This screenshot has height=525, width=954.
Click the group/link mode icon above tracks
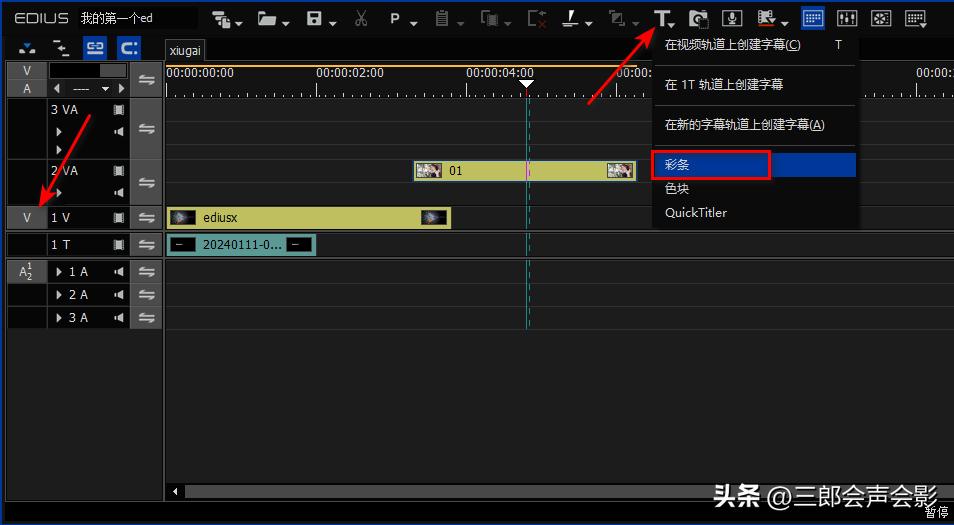tap(95, 47)
